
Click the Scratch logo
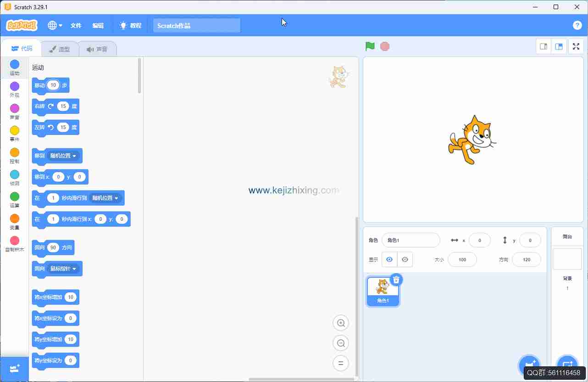pyautogui.click(x=22, y=25)
